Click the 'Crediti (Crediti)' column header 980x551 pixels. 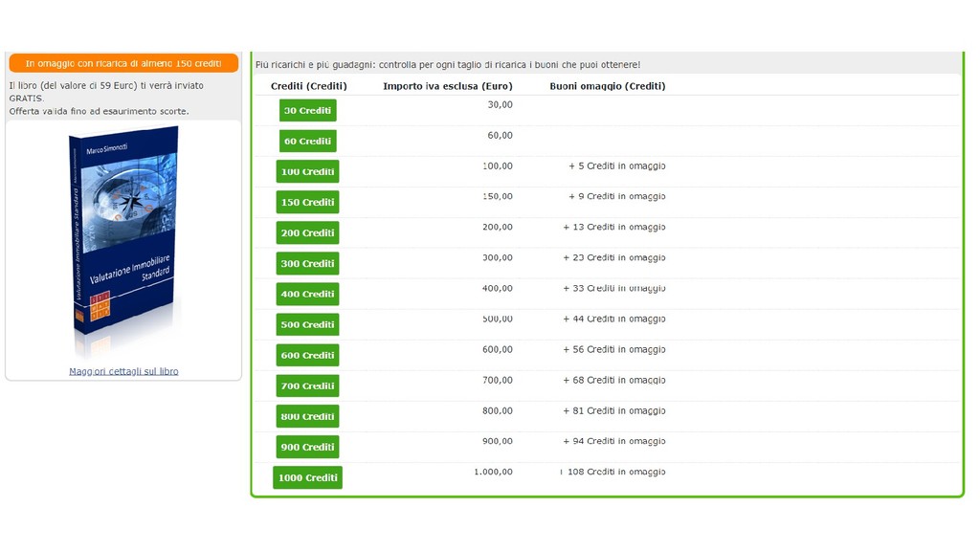(x=309, y=86)
